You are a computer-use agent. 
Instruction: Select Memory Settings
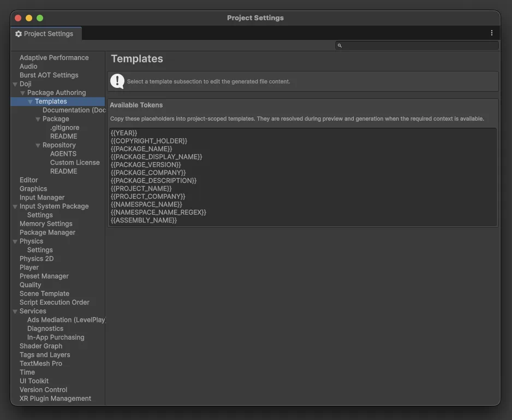(x=46, y=223)
